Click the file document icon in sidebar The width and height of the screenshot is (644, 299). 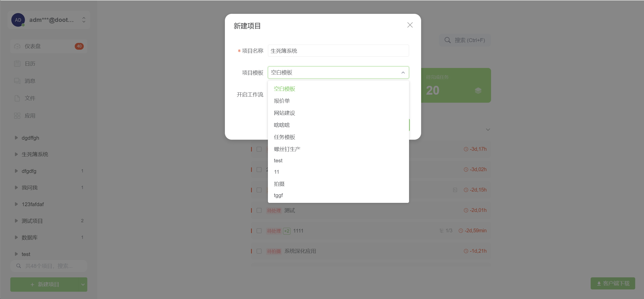coord(17,98)
